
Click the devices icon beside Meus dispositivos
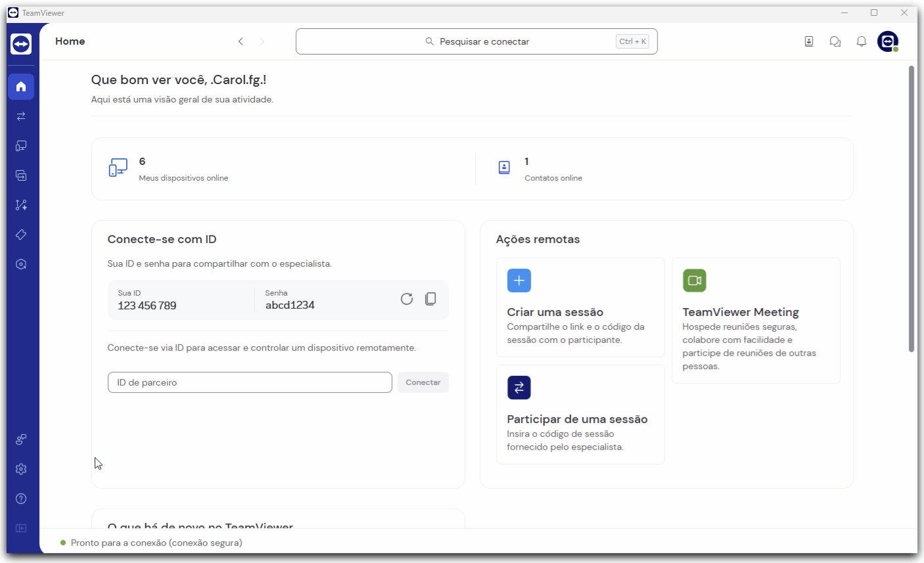pyautogui.click(x=118, y=168)
